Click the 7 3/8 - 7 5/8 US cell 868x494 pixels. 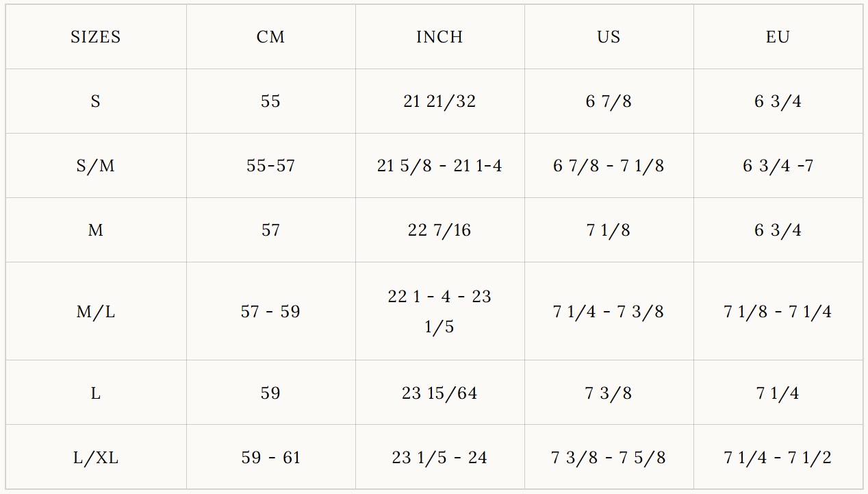coord(609,458)
